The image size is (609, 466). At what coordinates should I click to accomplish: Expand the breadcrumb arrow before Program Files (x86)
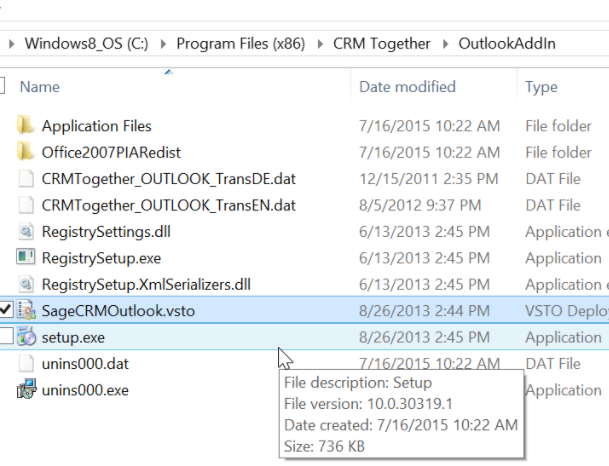164,44
